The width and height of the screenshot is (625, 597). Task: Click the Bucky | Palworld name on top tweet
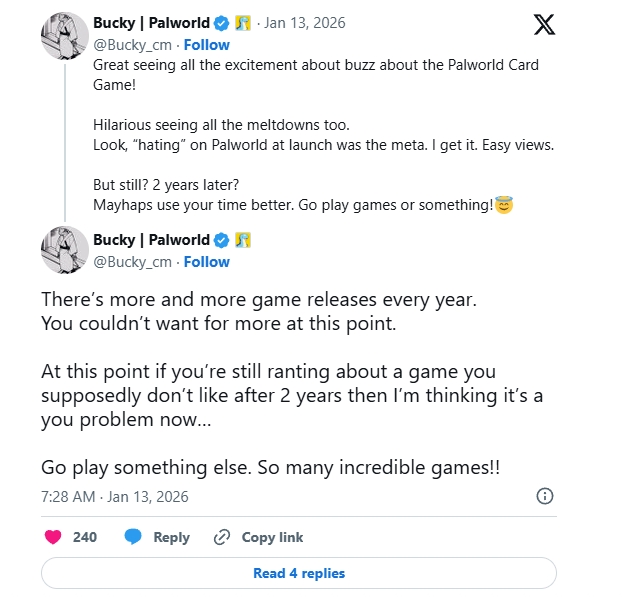[x=150, y=23]
